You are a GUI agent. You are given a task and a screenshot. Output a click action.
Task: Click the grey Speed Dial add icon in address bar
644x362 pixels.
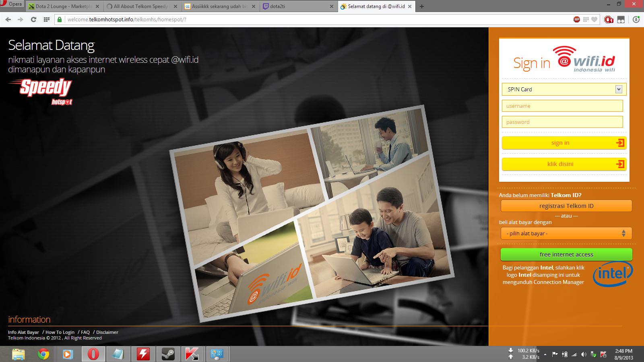(x=586, y=19)
